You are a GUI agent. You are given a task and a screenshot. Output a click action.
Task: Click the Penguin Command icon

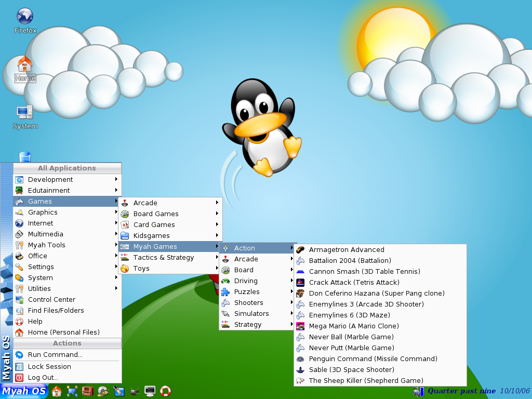300,358
